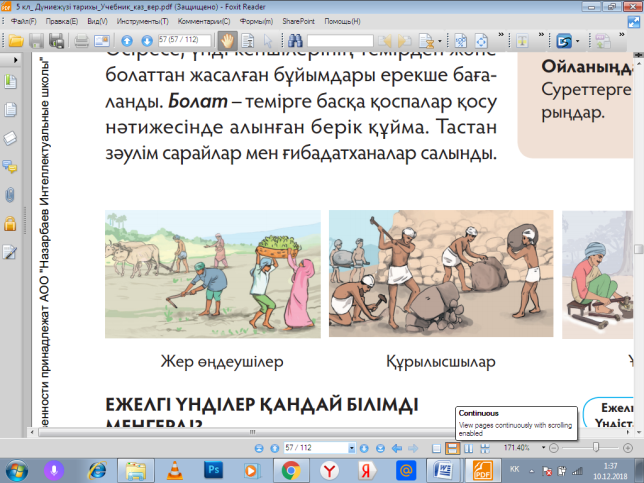
Task: Toggle Continuous page view mode
Action: (452, 448)
